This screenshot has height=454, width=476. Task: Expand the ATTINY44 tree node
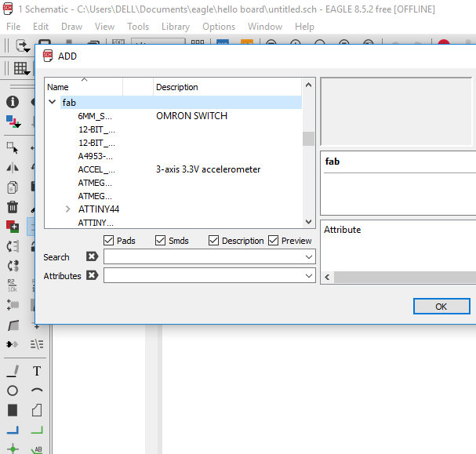pos(67,209)
